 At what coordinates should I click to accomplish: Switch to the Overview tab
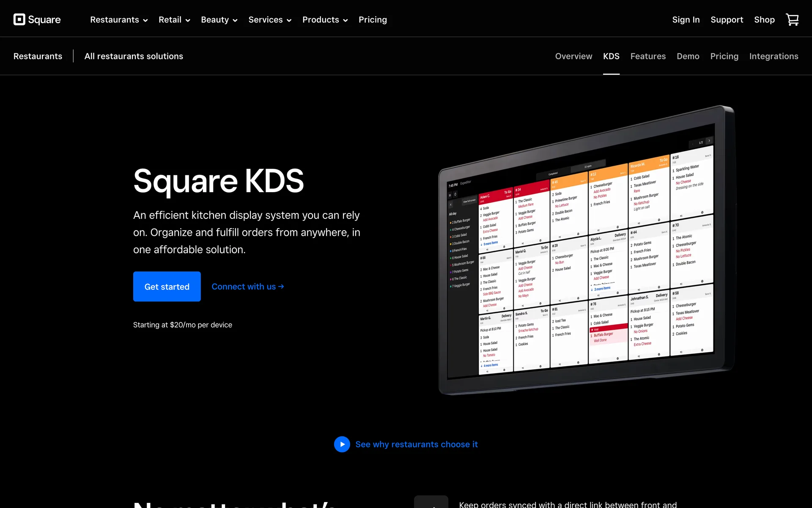point(573,56)
